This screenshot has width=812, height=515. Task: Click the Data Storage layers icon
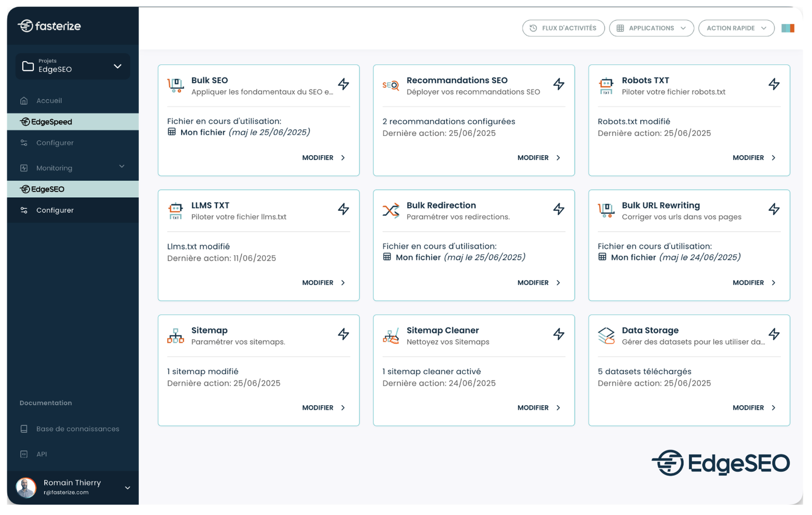point(606,335)
